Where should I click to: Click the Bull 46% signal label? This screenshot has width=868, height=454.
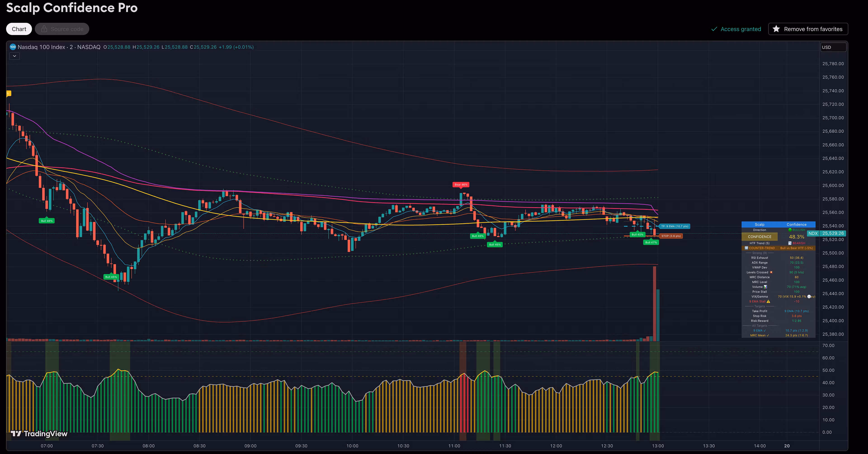478,236
